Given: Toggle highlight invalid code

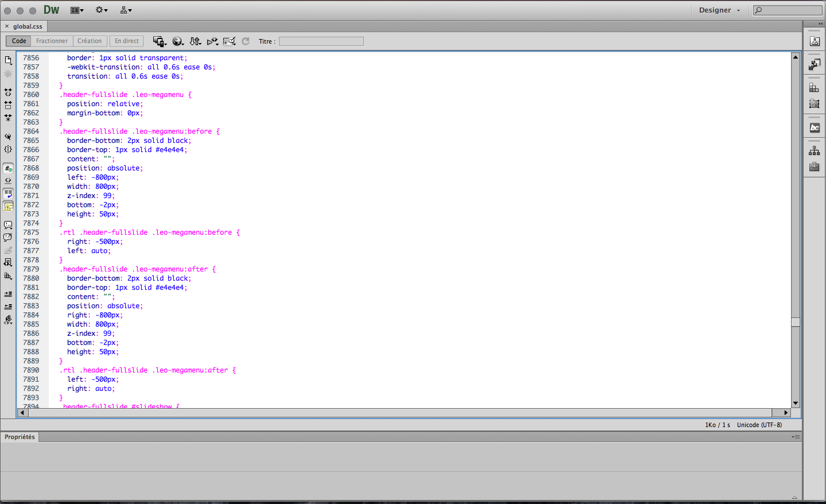Looking at the screenshot, I should pos(8,181).
